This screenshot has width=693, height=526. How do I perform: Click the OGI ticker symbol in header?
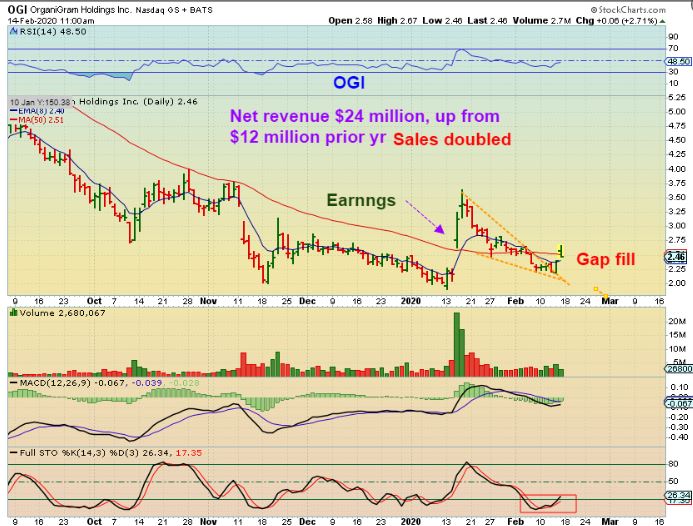(x=18, y=8)
